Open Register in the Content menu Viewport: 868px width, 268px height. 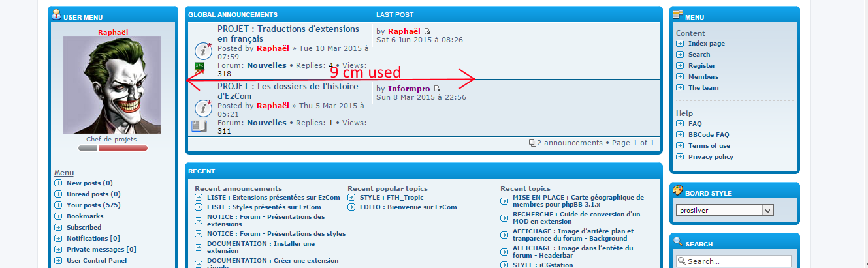(701, 66)
